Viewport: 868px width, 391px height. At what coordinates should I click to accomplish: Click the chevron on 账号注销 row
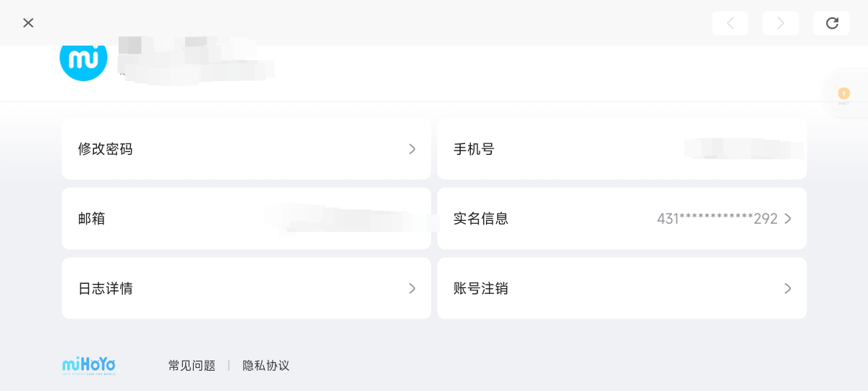[788, 288]
